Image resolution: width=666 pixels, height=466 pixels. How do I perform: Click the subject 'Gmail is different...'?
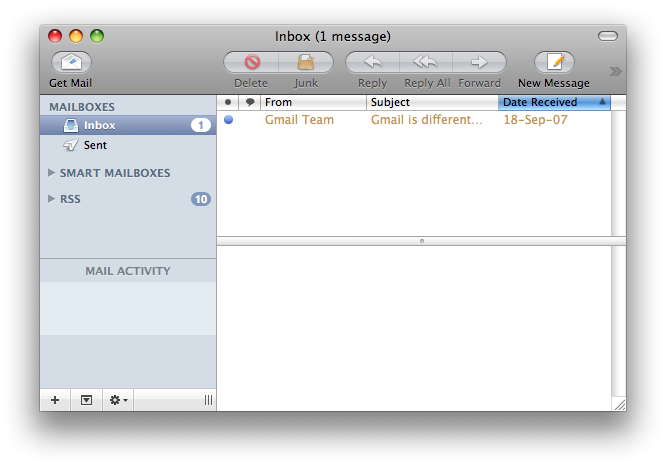click(426, 120)
